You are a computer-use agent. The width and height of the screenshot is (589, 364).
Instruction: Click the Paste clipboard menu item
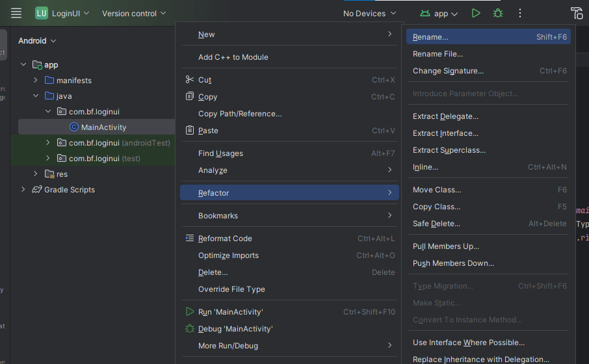pos(208,131)
